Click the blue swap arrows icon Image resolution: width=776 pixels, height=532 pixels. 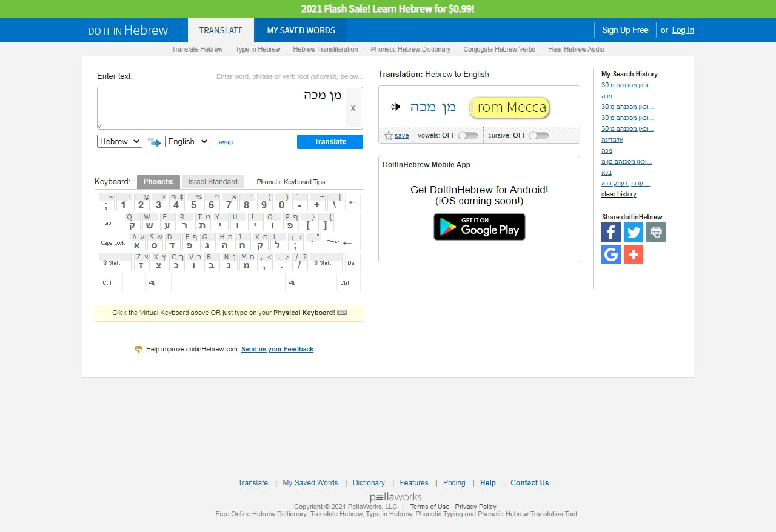(154, 142)
